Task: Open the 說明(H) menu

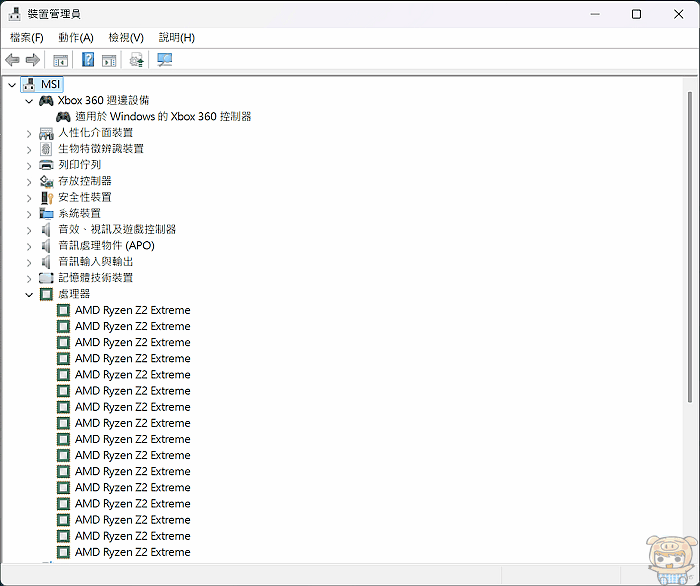Action: [177, 37]
